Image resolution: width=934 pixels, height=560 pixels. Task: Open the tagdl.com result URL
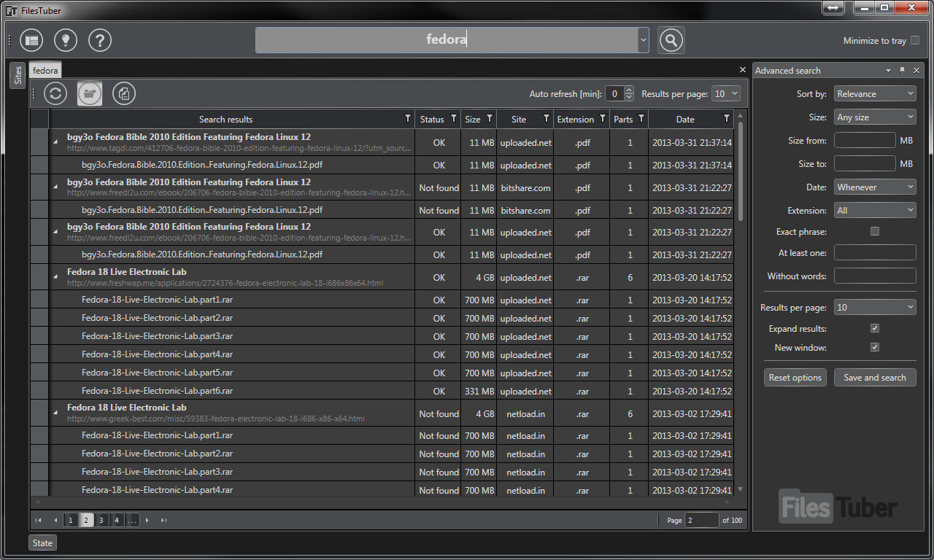coord(239,148)
